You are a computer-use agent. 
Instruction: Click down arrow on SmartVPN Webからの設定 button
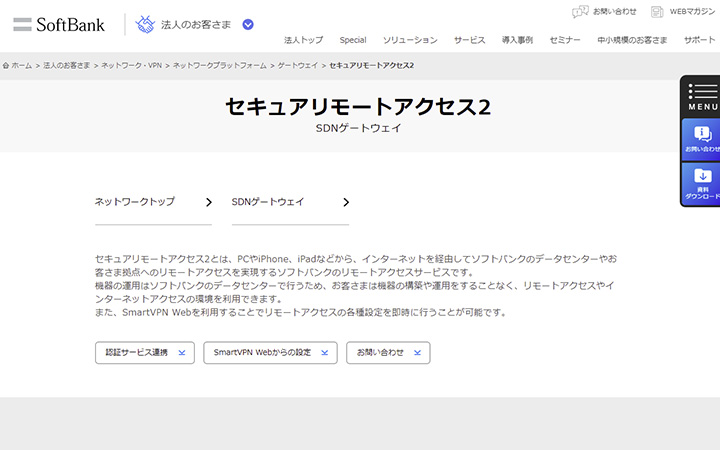click(325, 353)
